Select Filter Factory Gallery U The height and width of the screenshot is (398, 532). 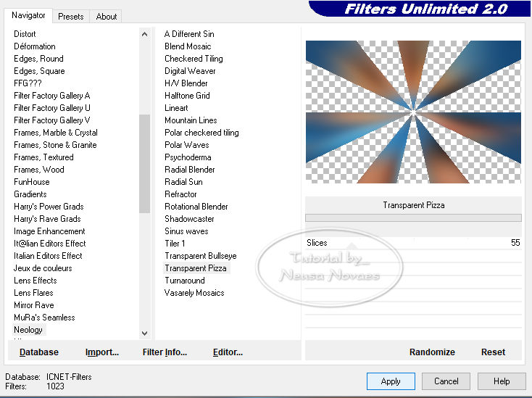[52, 108]
